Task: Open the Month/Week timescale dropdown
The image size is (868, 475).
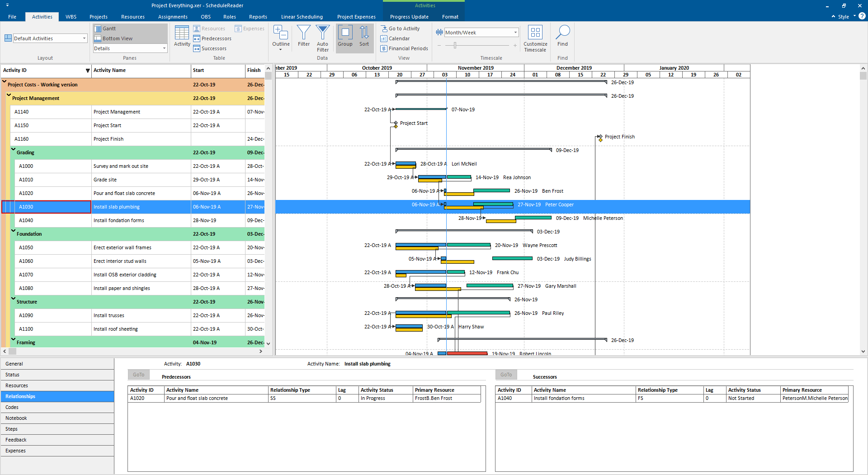Action: tap(515, 33)
